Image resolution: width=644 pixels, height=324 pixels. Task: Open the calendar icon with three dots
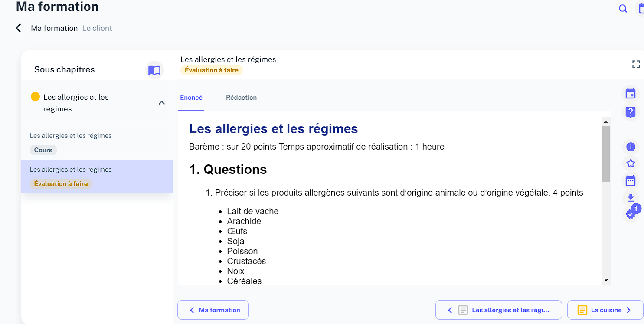click(631, 180)
